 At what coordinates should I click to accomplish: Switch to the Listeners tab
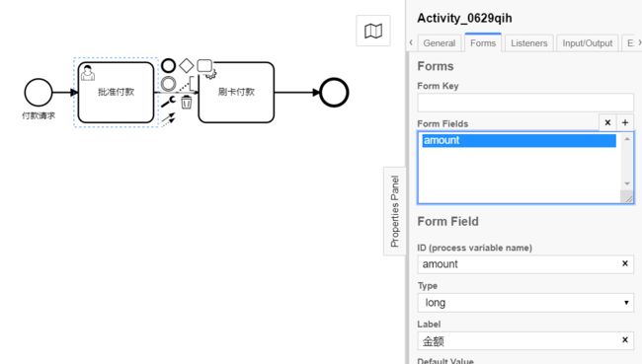[529, 43]
